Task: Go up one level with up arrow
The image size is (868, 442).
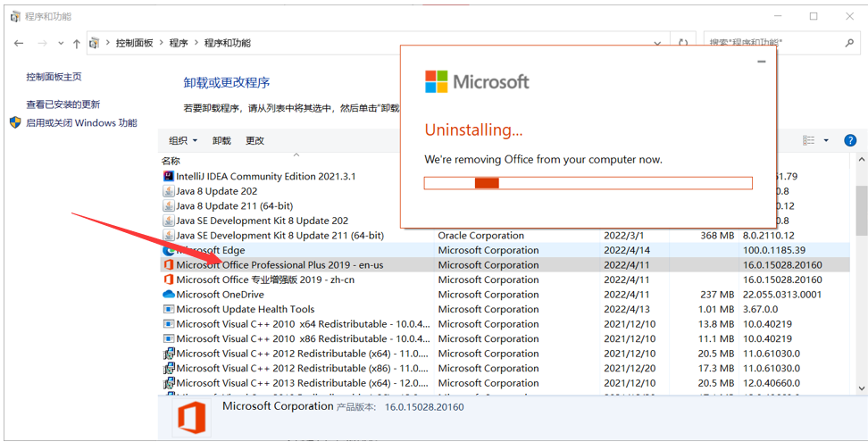Action: pyautogui.click(x=77, y=43)
